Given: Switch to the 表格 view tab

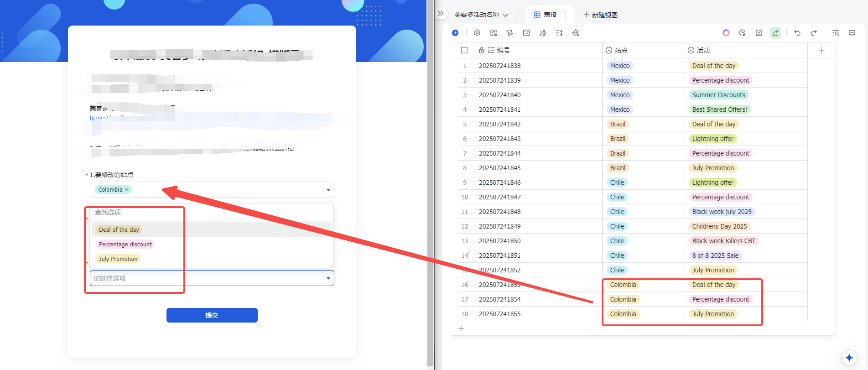Looking at the screenshot, I should (x=546, y=15).
